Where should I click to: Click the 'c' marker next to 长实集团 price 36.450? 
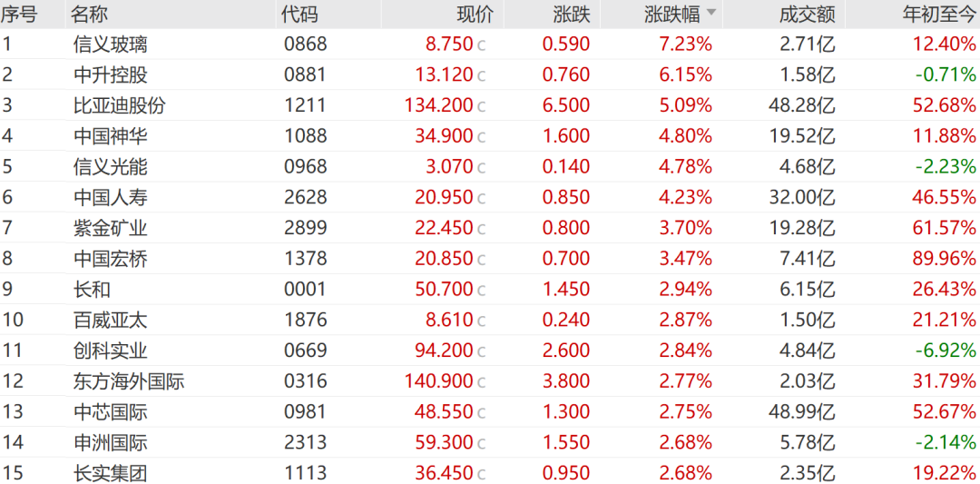(x=482, y=474)
